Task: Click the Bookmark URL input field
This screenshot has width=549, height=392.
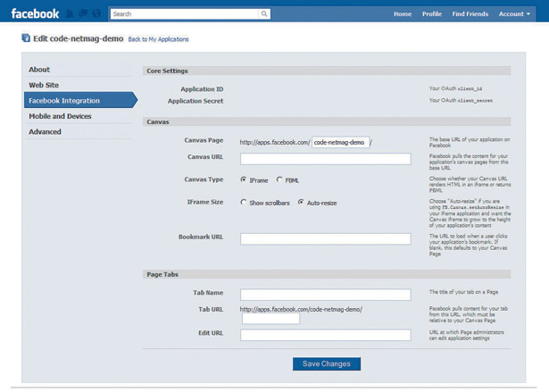Action: 325,239
